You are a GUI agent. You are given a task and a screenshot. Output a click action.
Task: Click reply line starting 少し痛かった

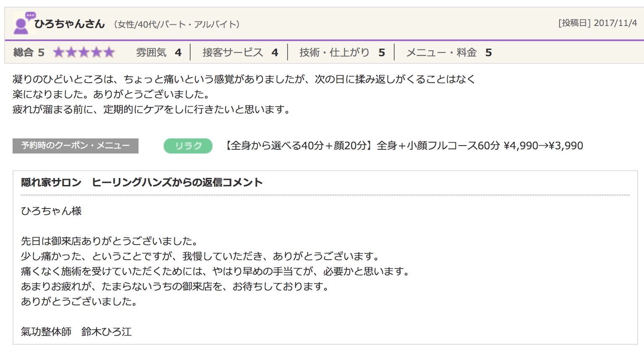201,256
